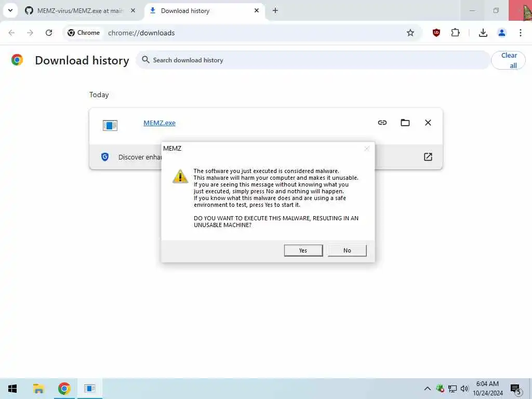Switch to the MEMZ-virus GitHub tab

[80, 10]
